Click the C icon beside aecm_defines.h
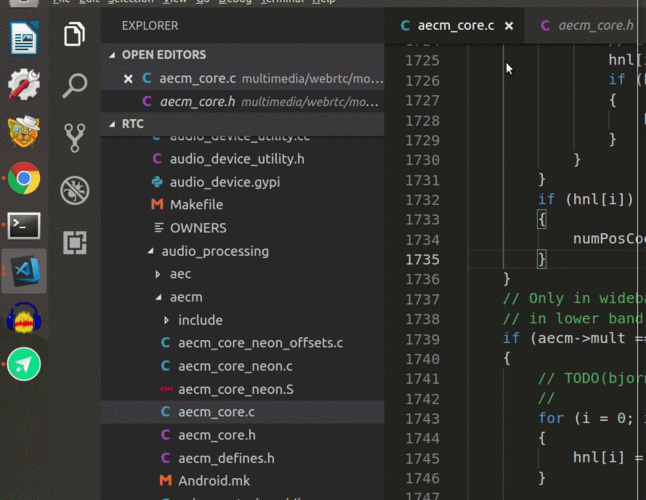This screenshot has width=646, height=500. (166, 458)
